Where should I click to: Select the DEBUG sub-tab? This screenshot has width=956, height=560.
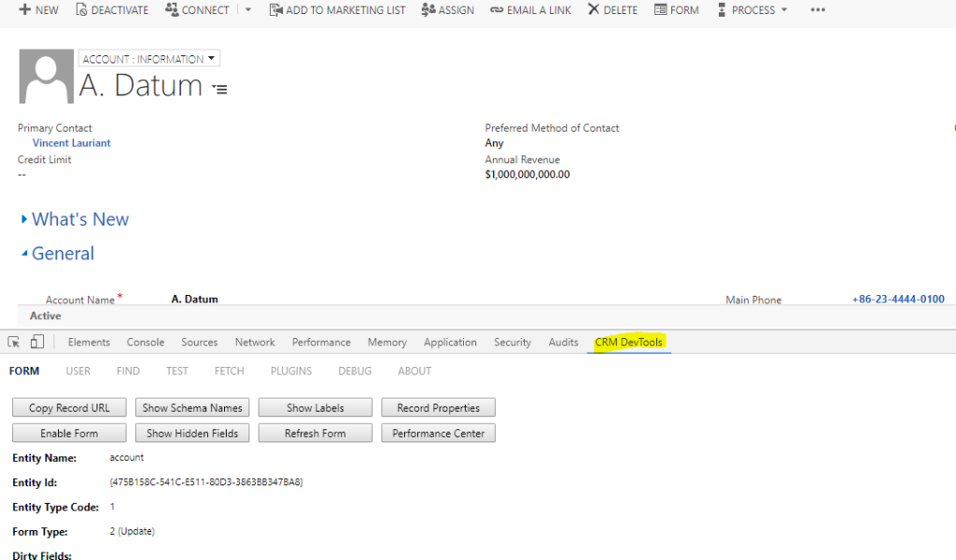coord(355,371)
